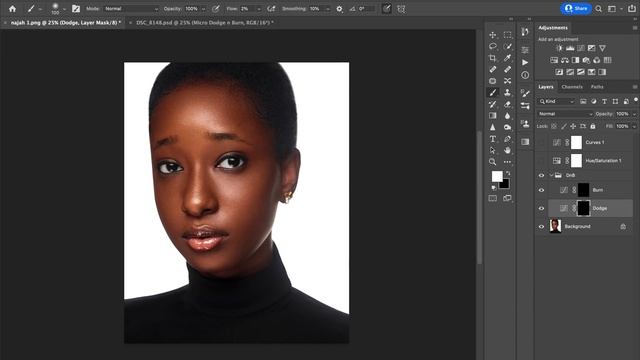This screenshot has height=360, width=640.
Task: Select the Adjustments panel tab
Action: (x=553, y=28)
